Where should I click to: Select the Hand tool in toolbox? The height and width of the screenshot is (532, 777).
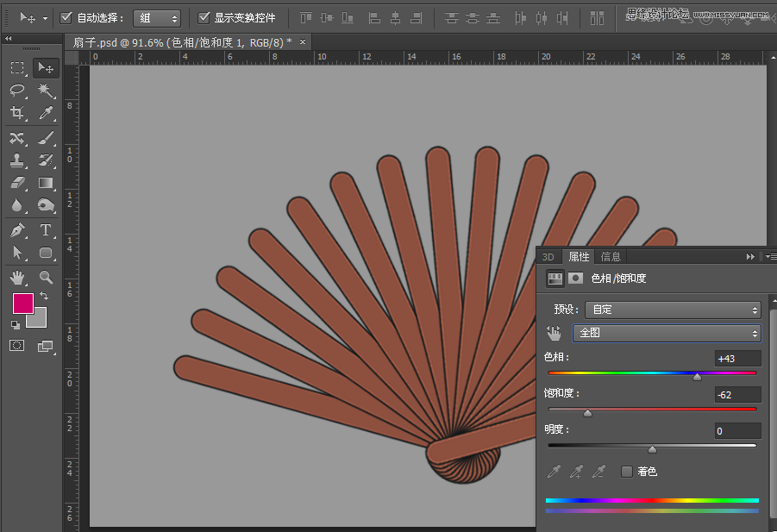pyautogui.click(x=17, y=278)
